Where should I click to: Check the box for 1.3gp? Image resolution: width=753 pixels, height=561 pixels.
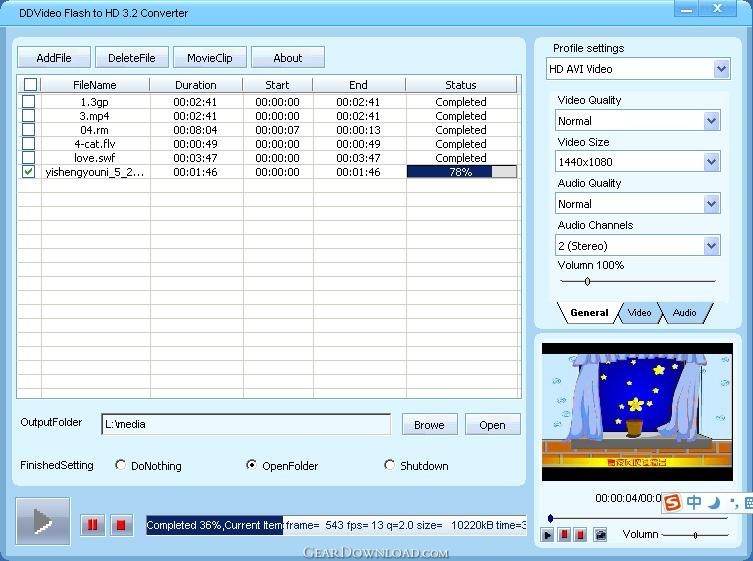coord(28,101)
